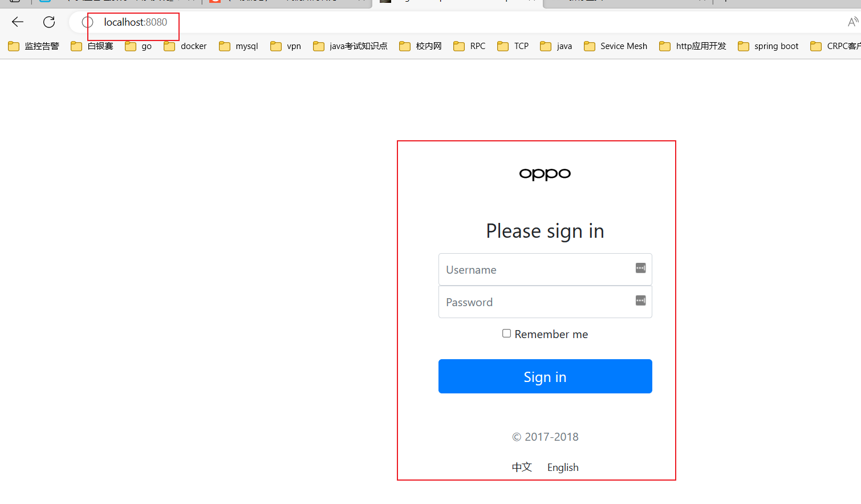Open password manager icon in Password field

pyautogui.click(x=641, y=300)
